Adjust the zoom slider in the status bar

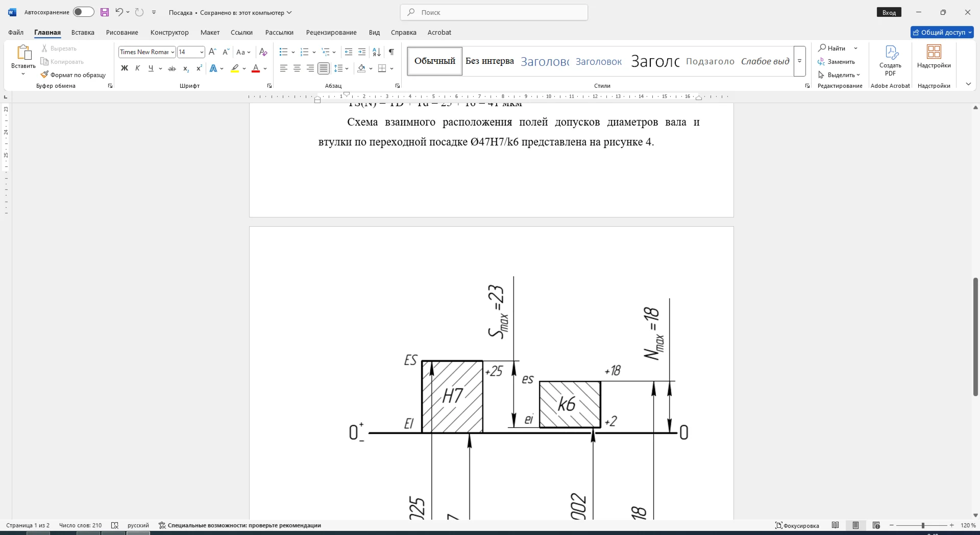click(x=922, y=525)
